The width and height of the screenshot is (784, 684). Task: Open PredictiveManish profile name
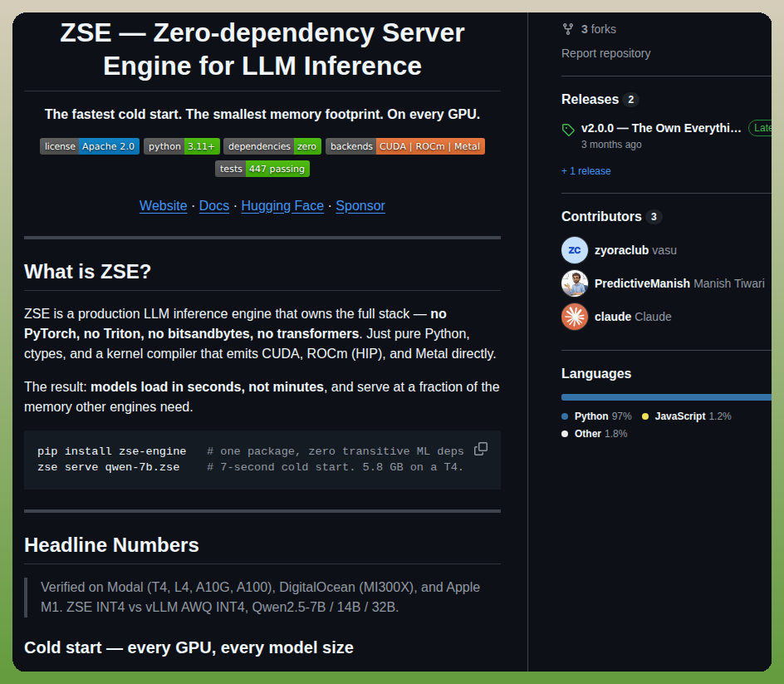tap(642, 283)
